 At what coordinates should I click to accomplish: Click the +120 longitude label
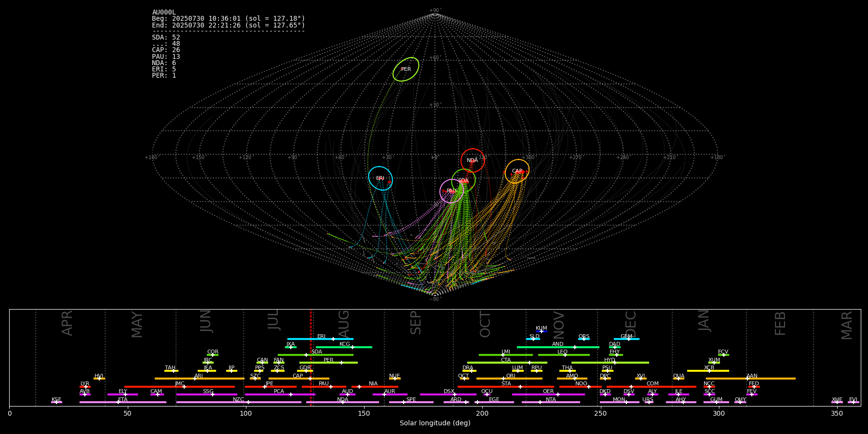245,158
